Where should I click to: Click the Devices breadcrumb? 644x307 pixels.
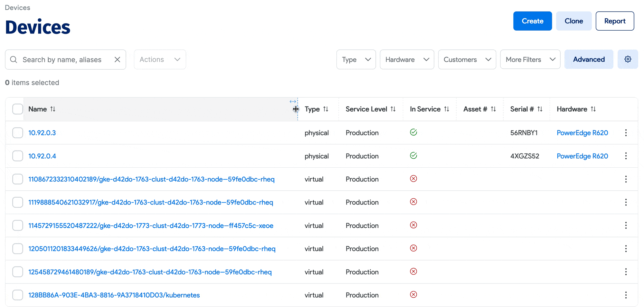point(17,8)
